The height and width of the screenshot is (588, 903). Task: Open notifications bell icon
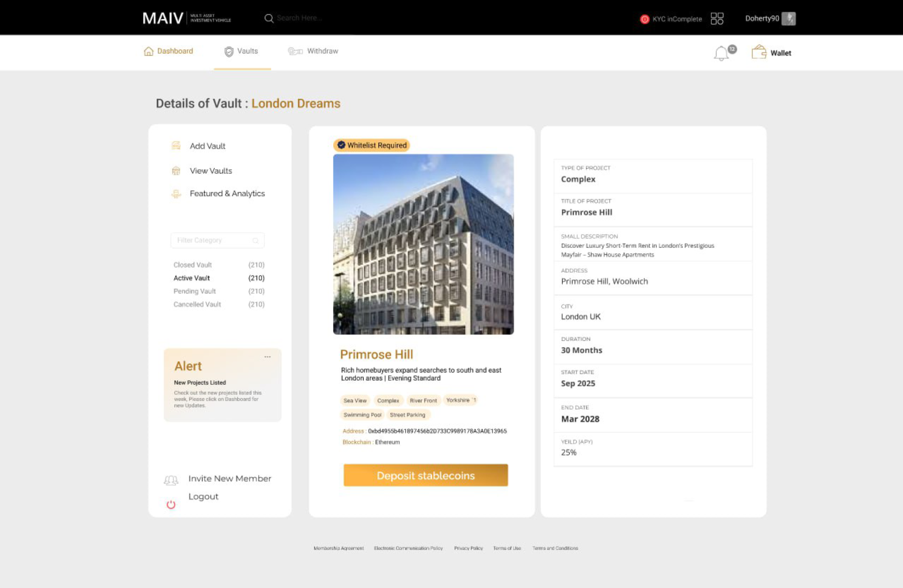pos(721,53)
